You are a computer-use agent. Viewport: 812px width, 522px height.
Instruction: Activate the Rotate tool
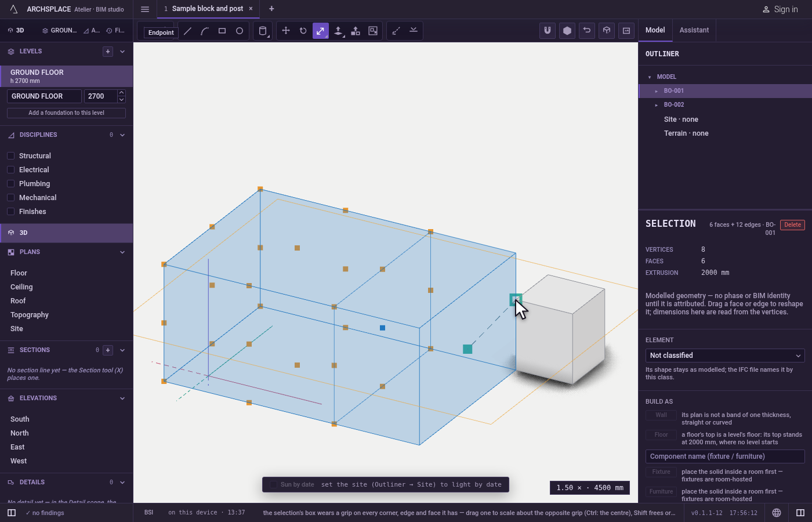point(303,31)
